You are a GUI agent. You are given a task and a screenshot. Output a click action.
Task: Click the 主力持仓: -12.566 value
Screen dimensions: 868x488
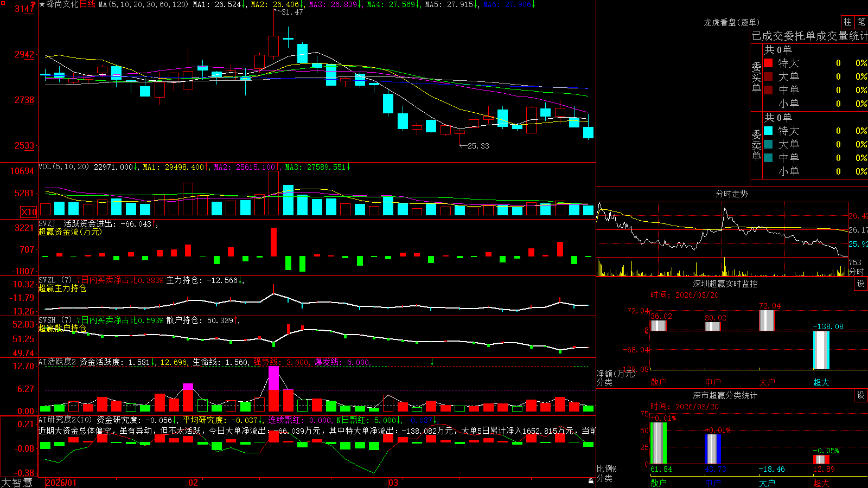[x=202, y=280]
